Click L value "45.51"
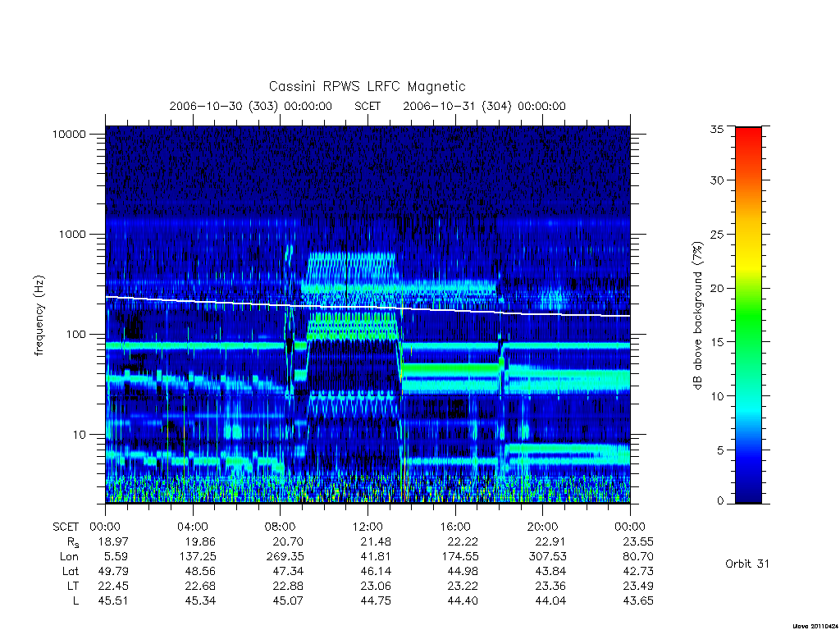 point(113,601)
